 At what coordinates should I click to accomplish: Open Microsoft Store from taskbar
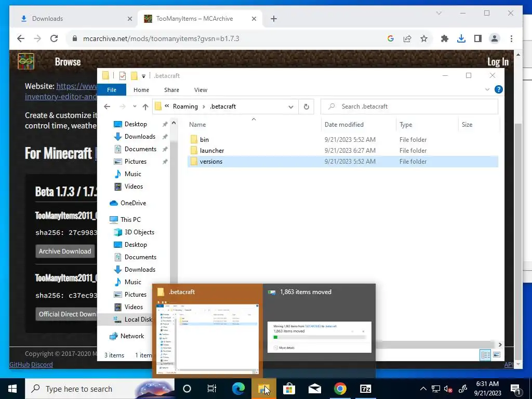289,389
